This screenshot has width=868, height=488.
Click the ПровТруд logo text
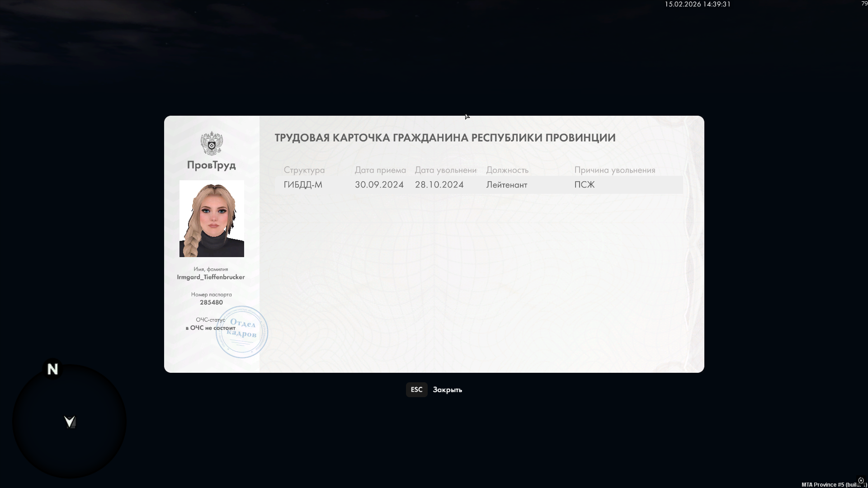(211, 165)
